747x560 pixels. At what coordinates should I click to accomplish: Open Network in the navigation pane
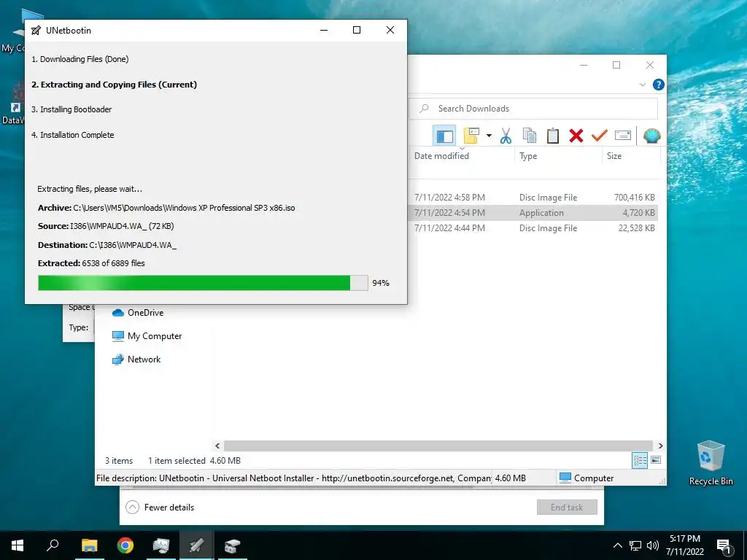coord(136,359)
